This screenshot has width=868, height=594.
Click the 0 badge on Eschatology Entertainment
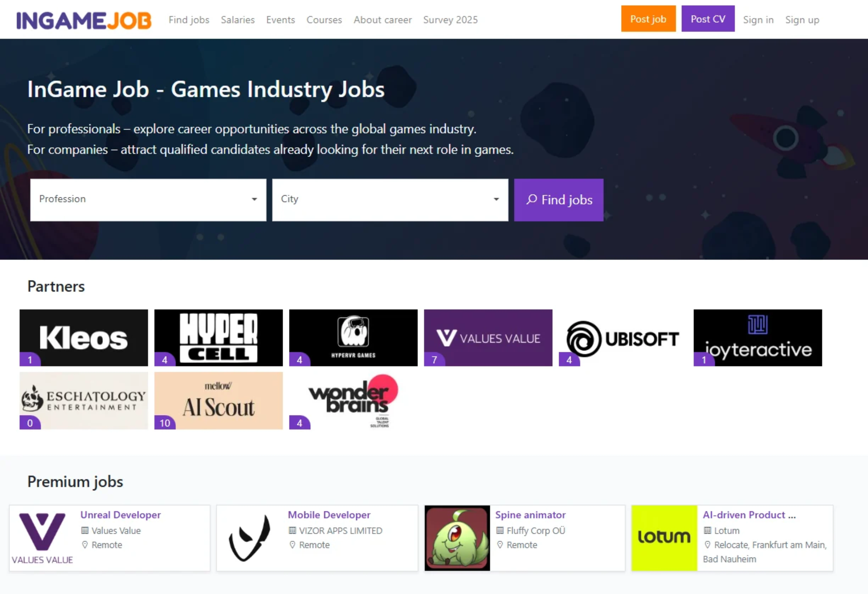(x=30, y=423)
